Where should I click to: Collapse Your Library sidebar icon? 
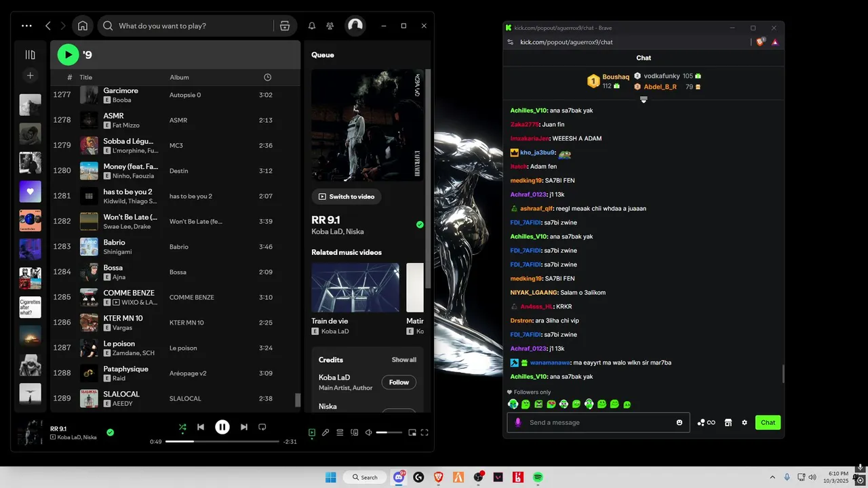click(30, 54)
